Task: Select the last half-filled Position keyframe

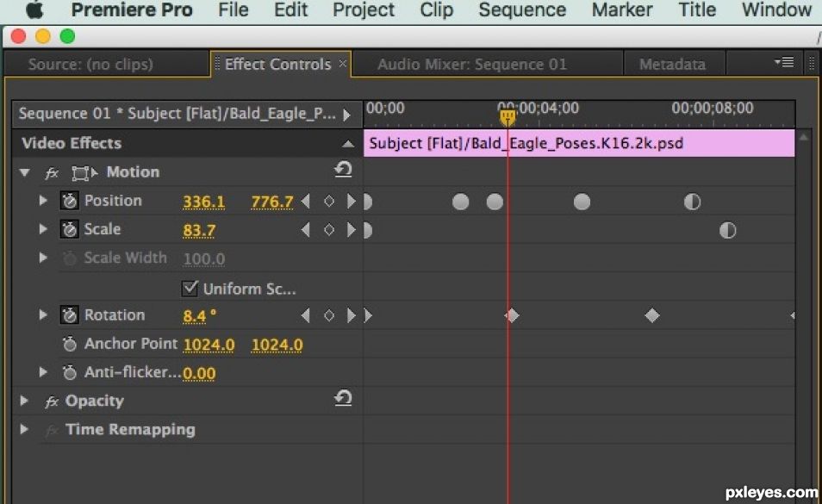Action: [x=692, y=202]
